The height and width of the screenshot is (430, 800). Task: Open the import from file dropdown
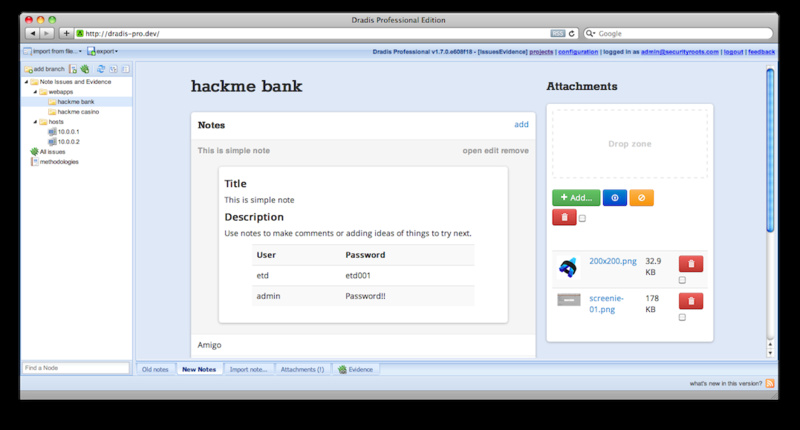point(53,51)
